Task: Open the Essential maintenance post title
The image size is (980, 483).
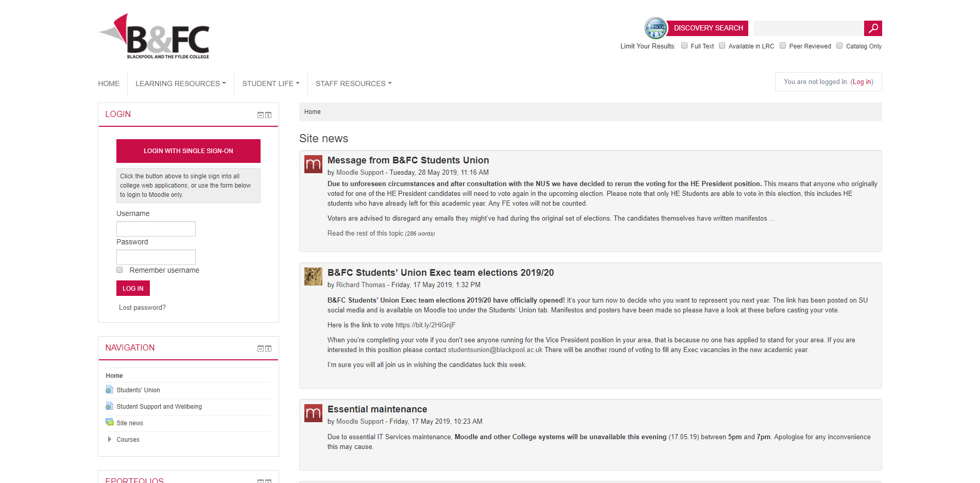Action: pyautogui.click(x=377, y=409)
